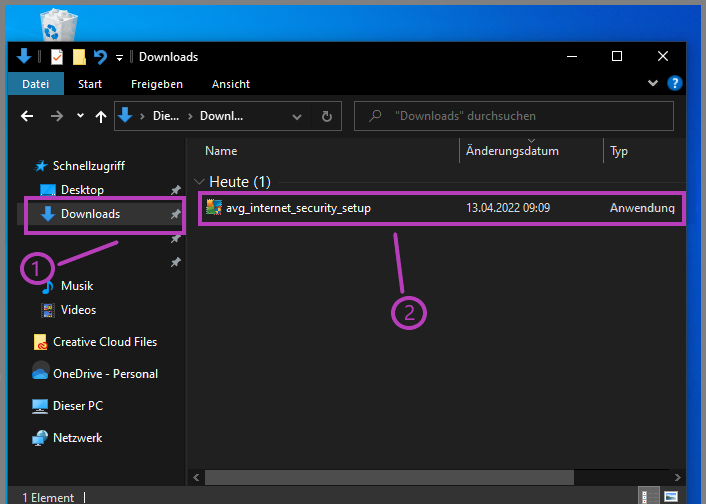The height and width of the screenshot is (504, 706).
Task: Open Netzwerk in the navigation pane
Action: 77,438
